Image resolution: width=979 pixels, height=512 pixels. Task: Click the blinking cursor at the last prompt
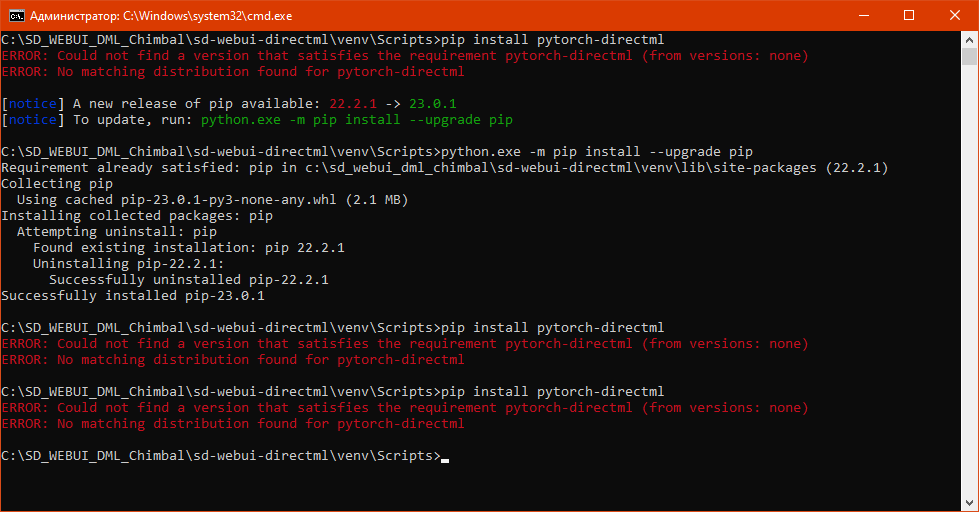click(445, 457)
